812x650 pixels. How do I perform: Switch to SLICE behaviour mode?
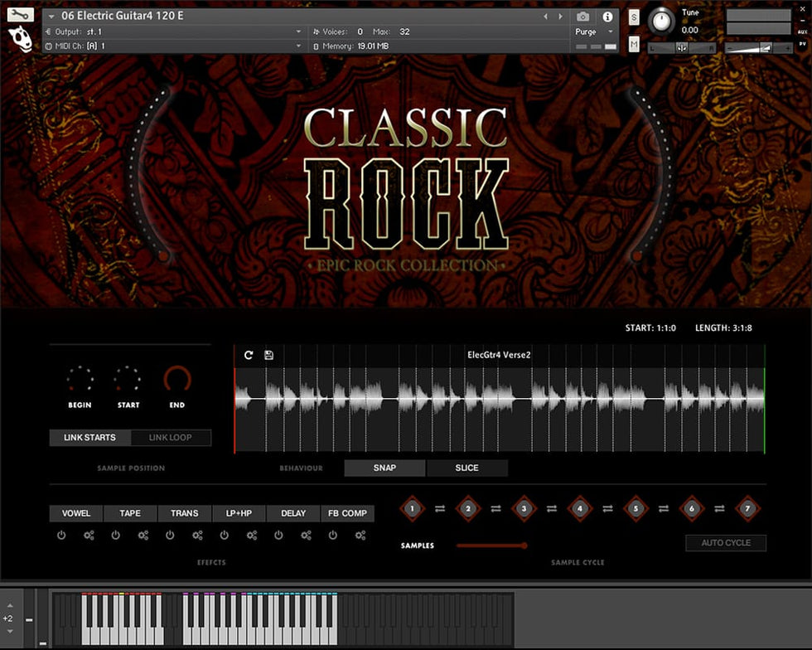(466, 468)
